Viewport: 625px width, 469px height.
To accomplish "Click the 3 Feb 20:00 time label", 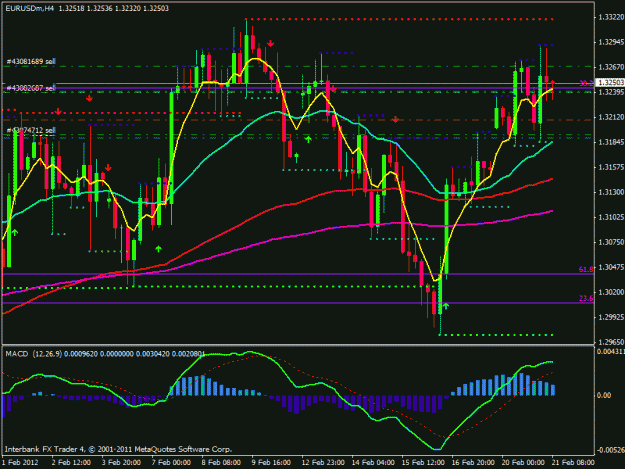I will point(121,462).
